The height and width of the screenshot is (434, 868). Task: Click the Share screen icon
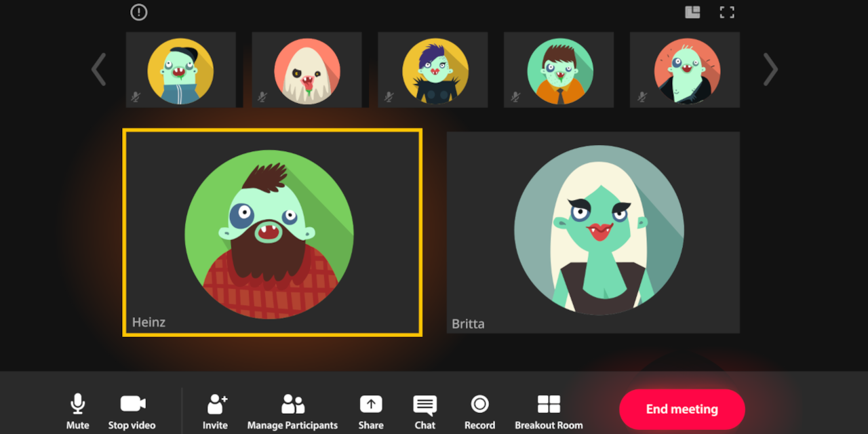coord(371,404)
